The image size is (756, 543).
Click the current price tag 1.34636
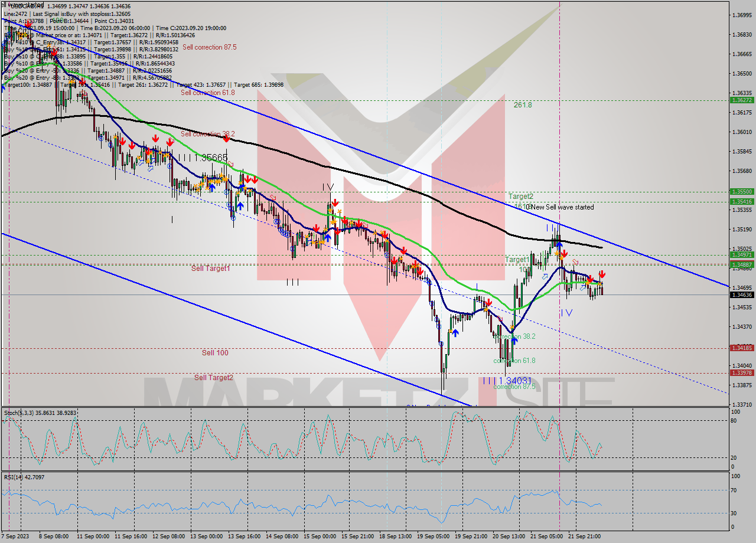point(742,295)
